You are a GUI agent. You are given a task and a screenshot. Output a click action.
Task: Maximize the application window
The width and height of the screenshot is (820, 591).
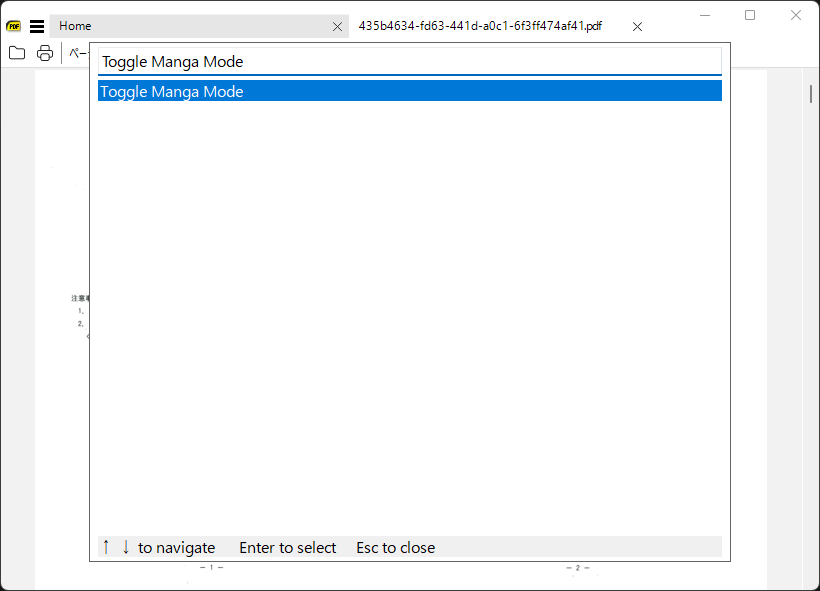[750, 15]
